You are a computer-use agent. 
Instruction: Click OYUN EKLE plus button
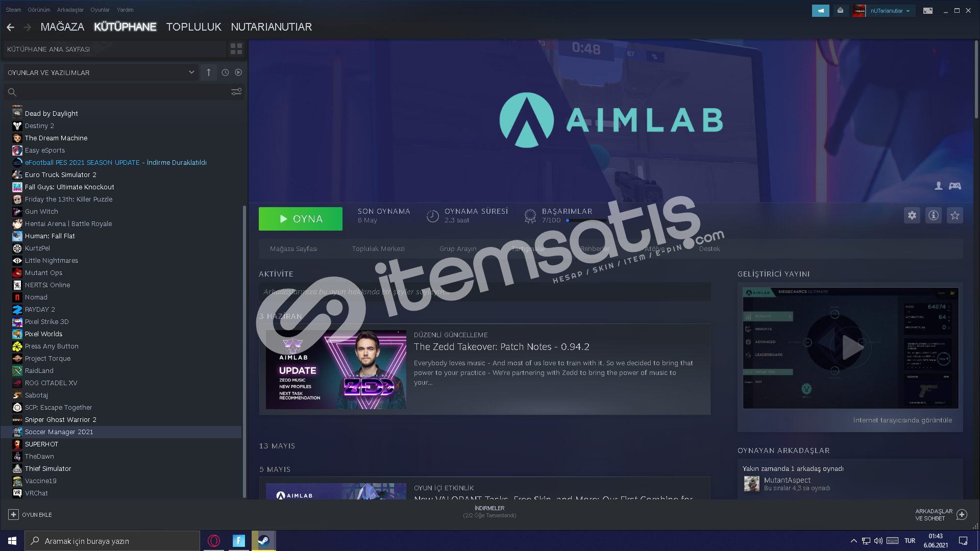coord(13,515)
